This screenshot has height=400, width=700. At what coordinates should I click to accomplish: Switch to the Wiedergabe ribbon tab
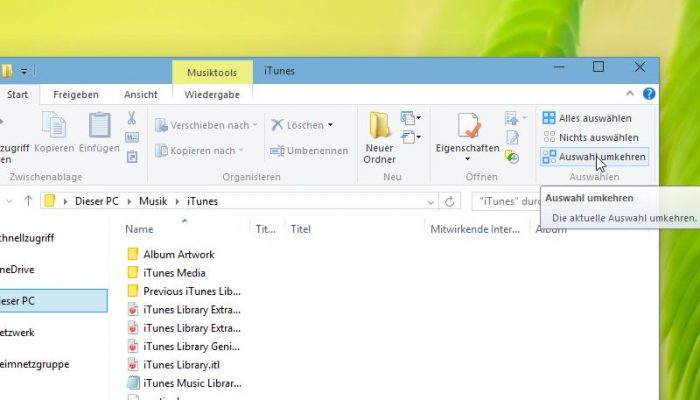212,95
